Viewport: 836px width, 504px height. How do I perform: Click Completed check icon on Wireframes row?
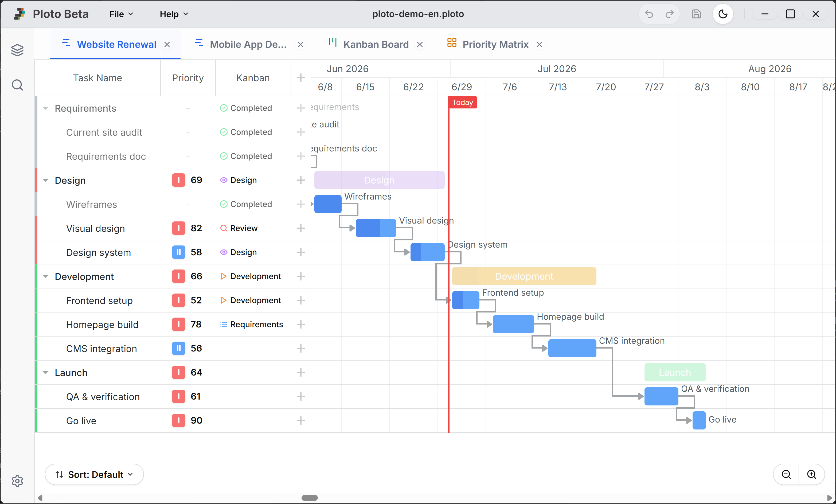pos(224,204)
